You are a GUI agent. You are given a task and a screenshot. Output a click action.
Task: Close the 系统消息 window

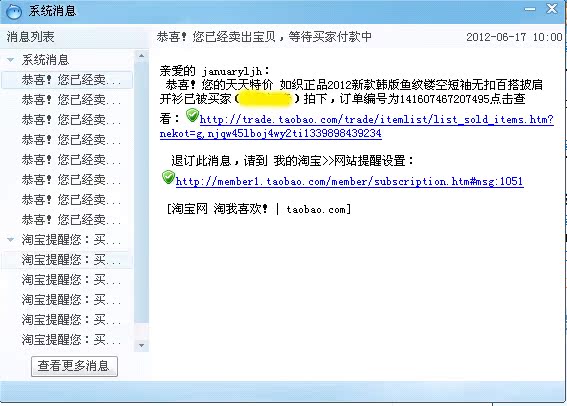click(552, 9)
